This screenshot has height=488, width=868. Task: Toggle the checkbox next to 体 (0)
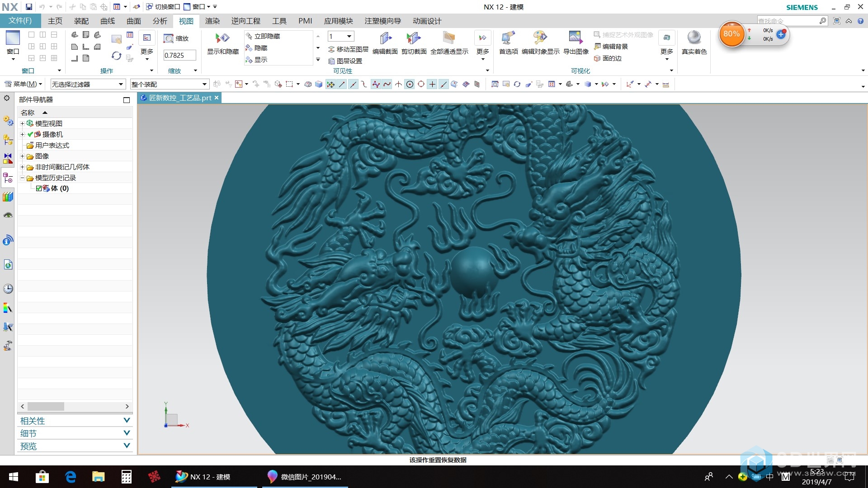pos(39,188)
